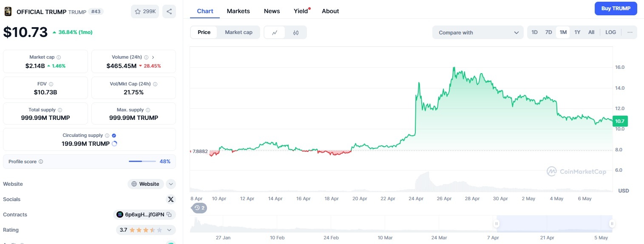Click the current price tag 10.7 on chart

pos(620,121)
